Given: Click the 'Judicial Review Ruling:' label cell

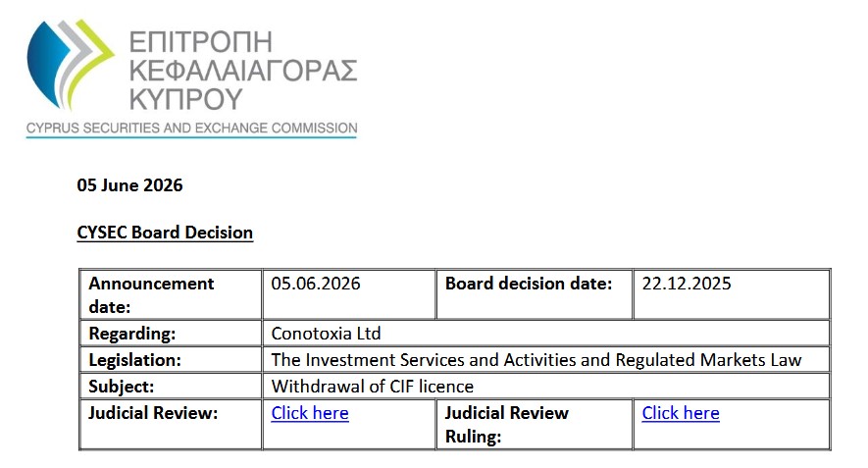Looking at the screenshot, I should (535, 424).
